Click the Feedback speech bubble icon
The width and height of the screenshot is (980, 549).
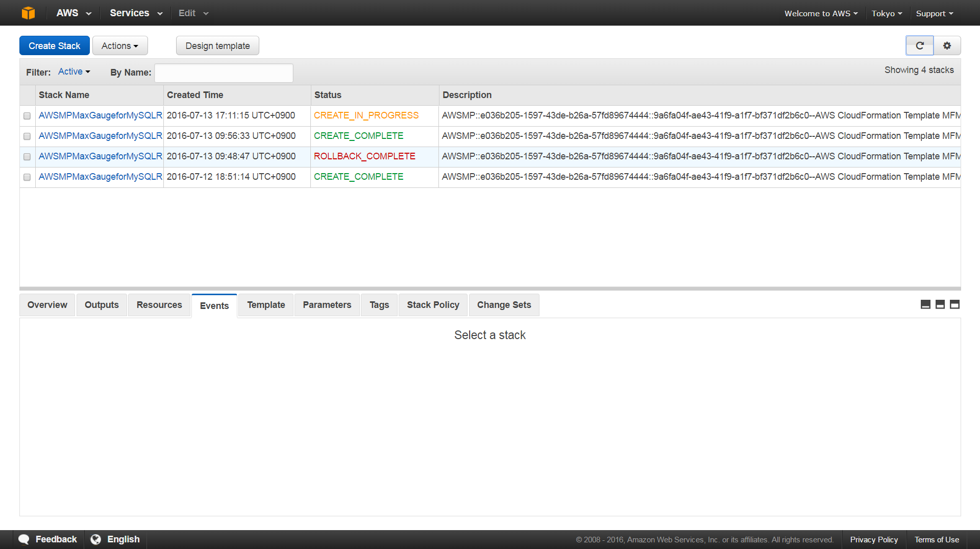pyautogui.click(x=24, y=539)
